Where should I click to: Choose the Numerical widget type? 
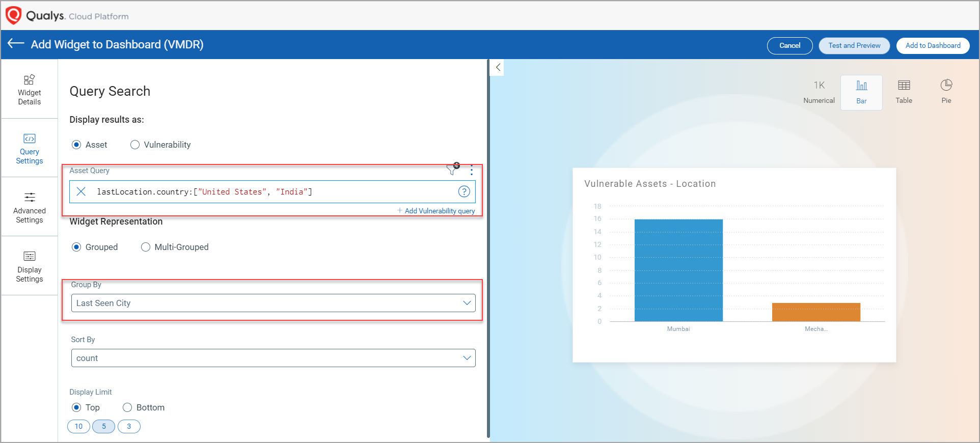click(819, 92)
